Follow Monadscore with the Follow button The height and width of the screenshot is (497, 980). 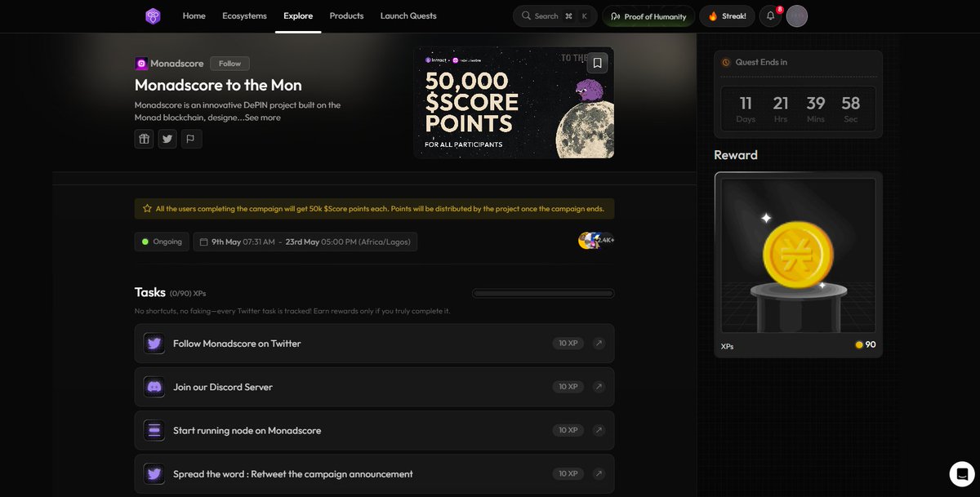pyautogui.click(x=229, y=64)
